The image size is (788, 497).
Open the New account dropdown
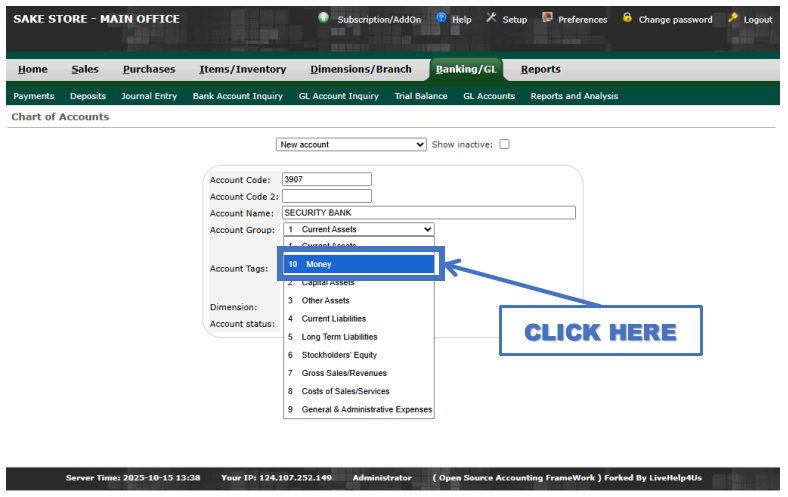351,144
